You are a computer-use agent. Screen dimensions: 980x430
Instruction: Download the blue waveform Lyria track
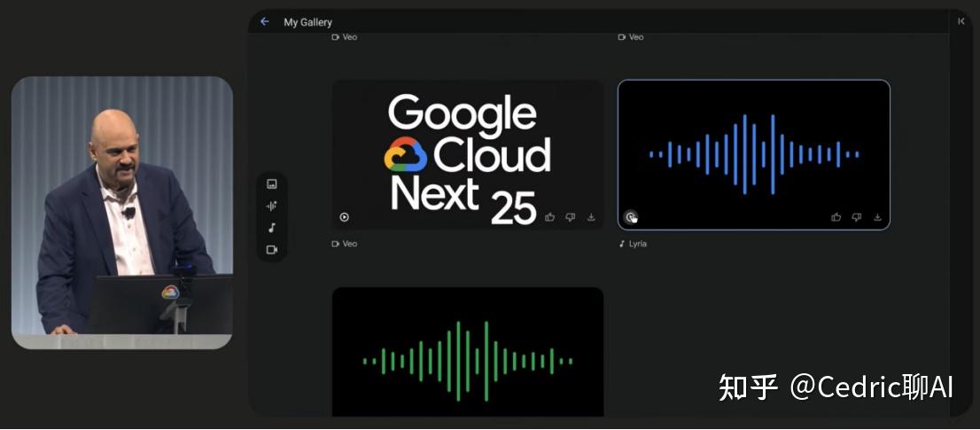[x=877, y=217]
